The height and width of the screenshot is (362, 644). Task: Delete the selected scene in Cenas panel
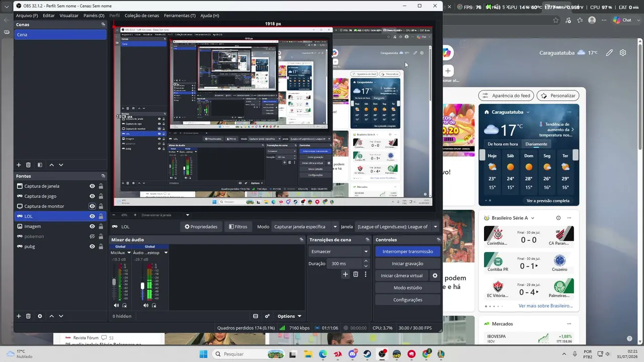click(28, 165)
